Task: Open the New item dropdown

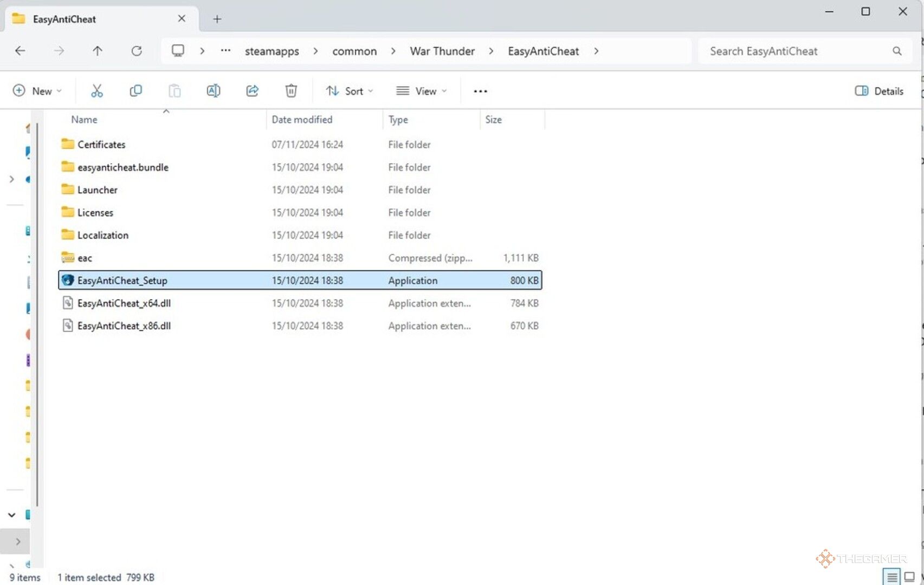Action: click(37, 91)
